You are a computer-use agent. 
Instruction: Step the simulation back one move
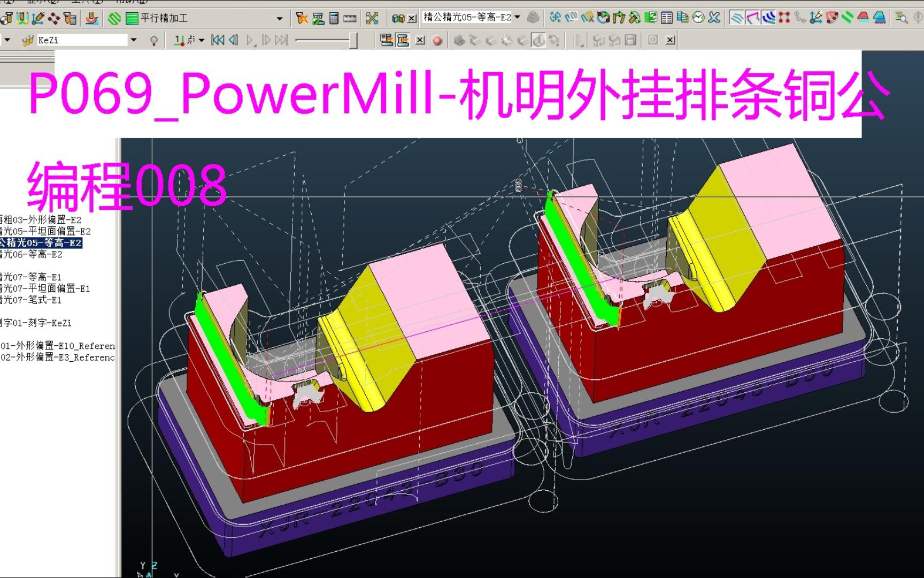click(233, 40)
